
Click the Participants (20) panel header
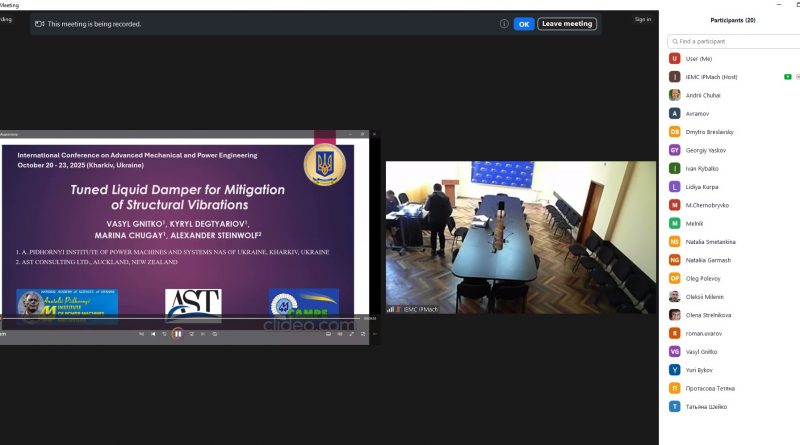[x=733, y=20]
